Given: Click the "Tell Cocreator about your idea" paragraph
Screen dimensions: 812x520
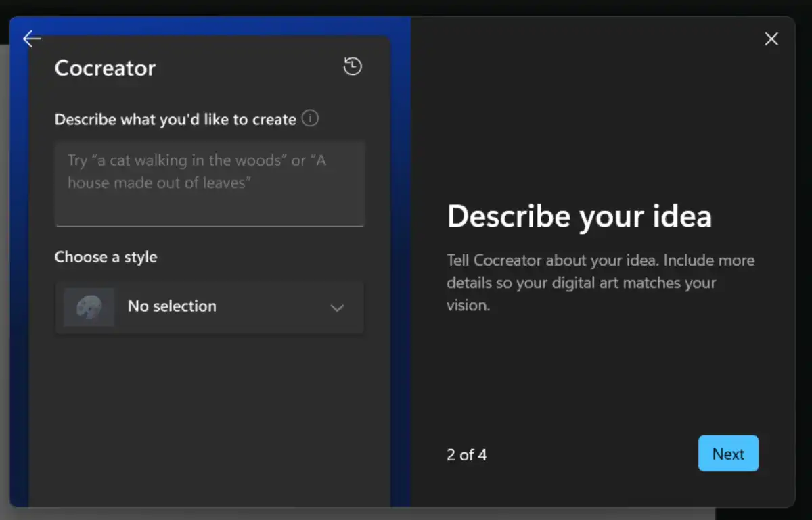Looking at the screenshot, I should (x=600, y=283).
